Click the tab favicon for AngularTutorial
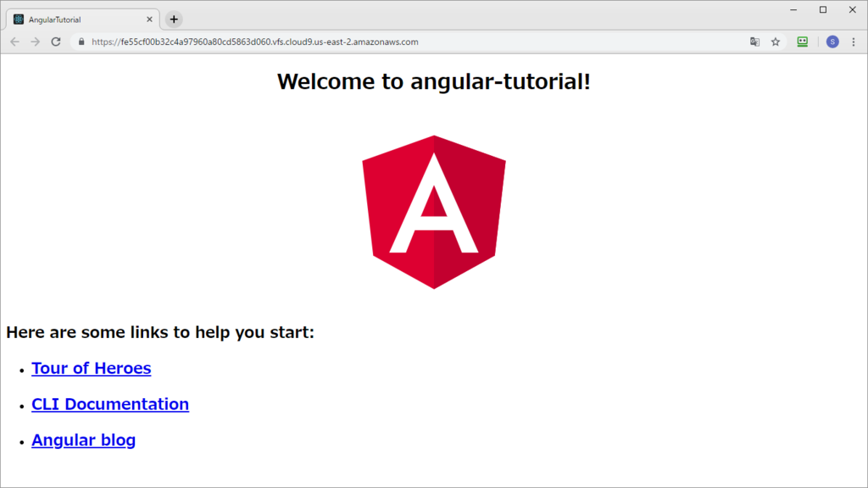Screen dimensions: 868x488 click(x=19, y=19)
